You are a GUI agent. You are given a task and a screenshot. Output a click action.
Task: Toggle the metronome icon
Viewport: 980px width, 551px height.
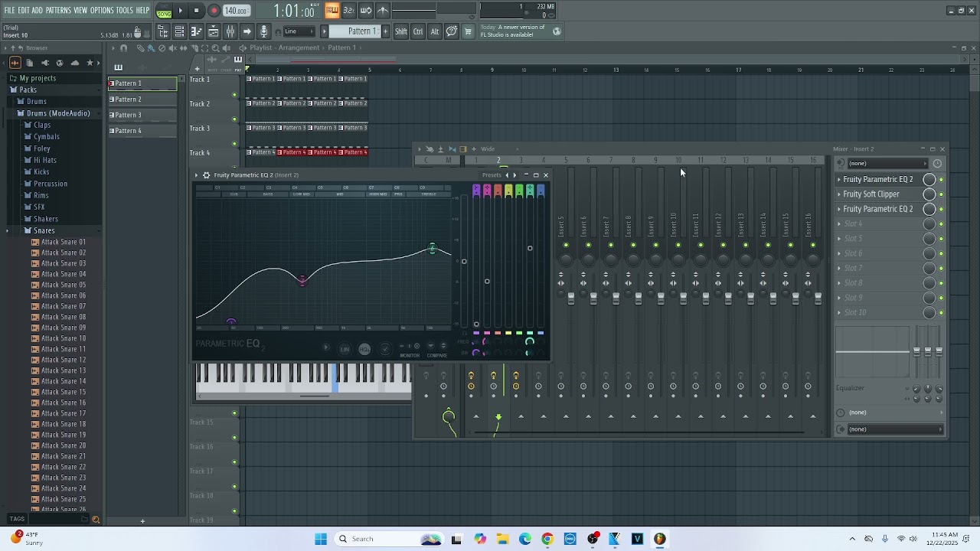point(383,11)
